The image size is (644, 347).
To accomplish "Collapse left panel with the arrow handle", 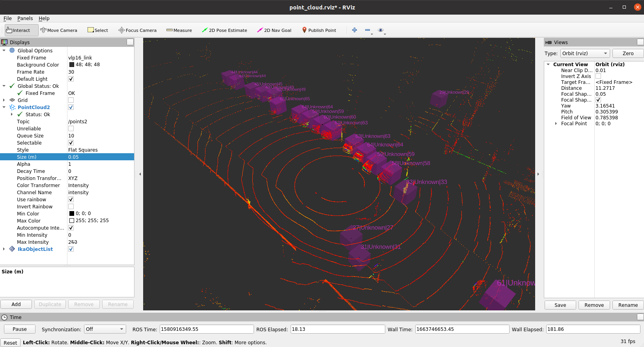I will click(x=140, y=174).
